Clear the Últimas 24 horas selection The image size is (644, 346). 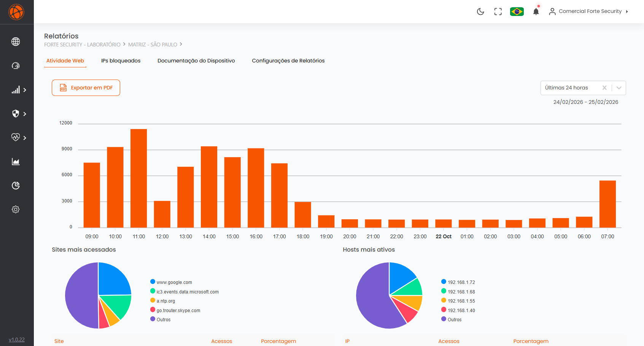click(604, 88)
